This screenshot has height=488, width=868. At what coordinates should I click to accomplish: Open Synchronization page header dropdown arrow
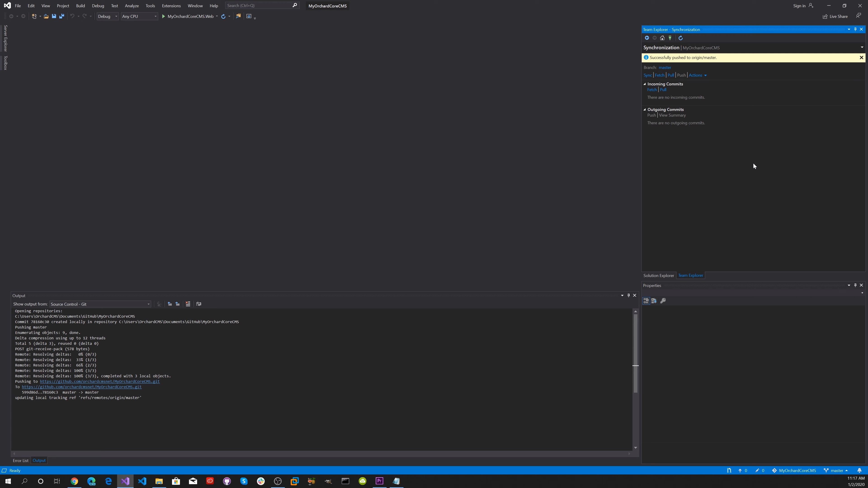(862, 47)
